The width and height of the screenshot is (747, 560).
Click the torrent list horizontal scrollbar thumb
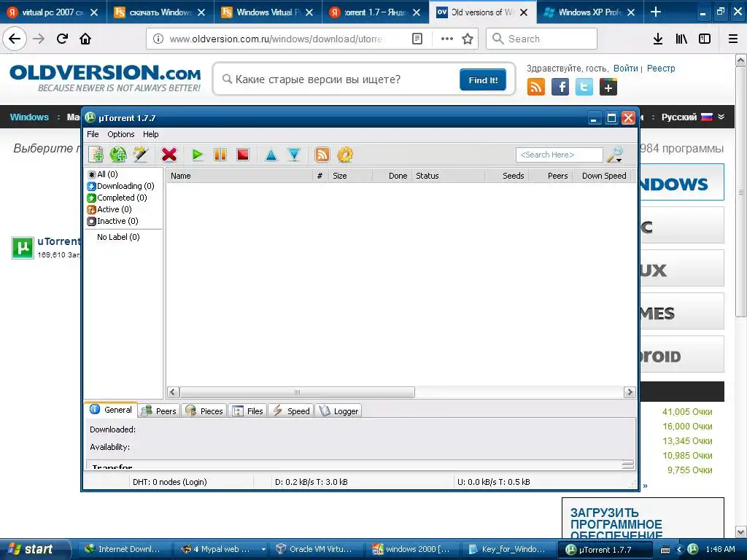tap(298, 392)
